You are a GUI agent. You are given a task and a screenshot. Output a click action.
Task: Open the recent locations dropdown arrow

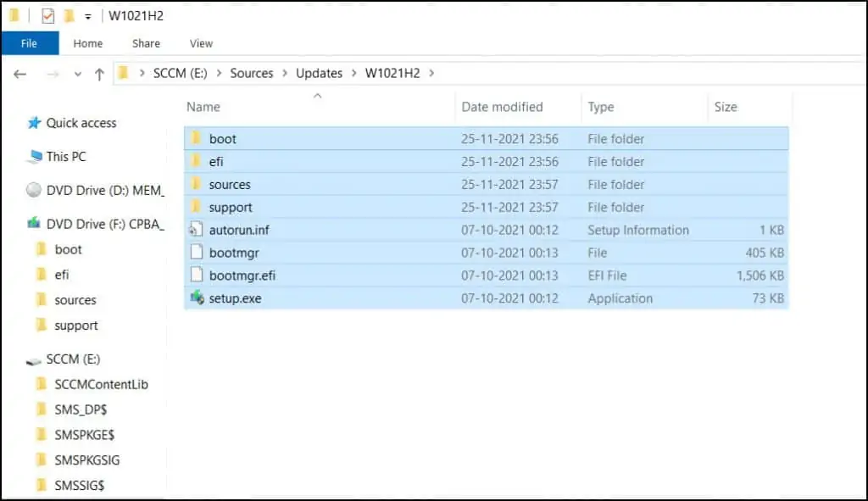coord(77,74)
